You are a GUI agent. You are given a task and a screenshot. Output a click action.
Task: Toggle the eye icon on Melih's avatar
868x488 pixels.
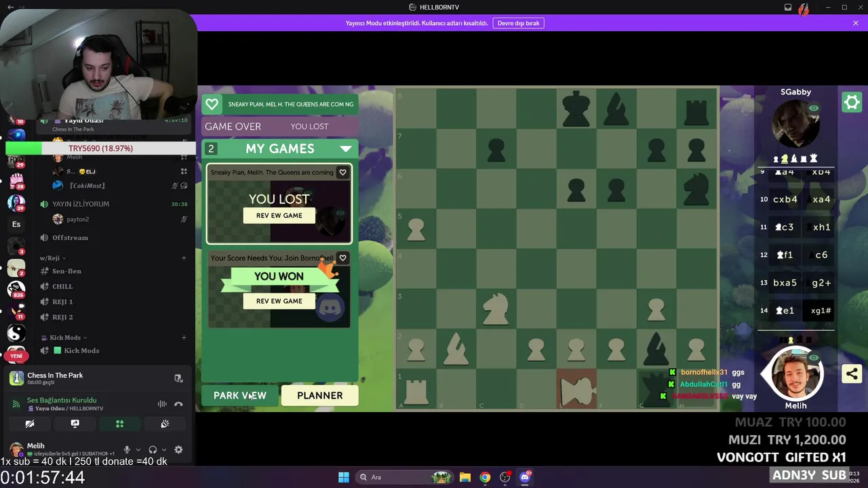(814, 358)
